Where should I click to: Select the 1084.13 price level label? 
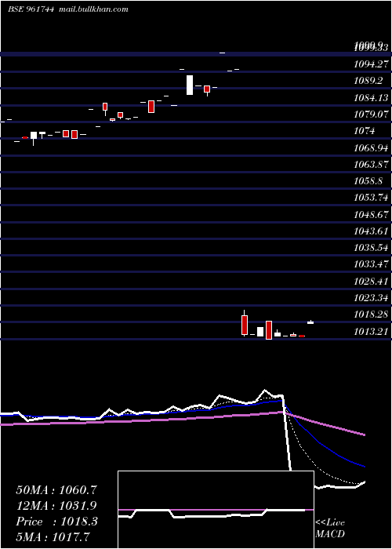pyautogui.click(x=371, y=97)
